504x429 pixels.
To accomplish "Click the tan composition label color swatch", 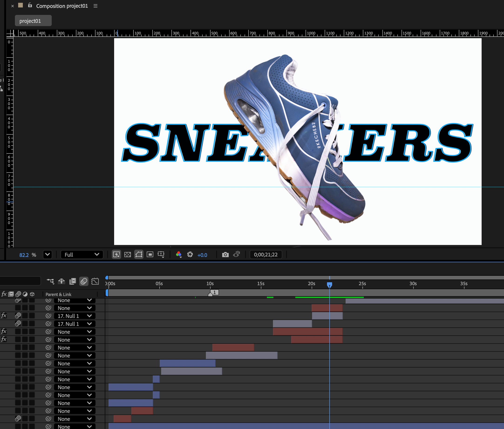I will pos(21,5).
